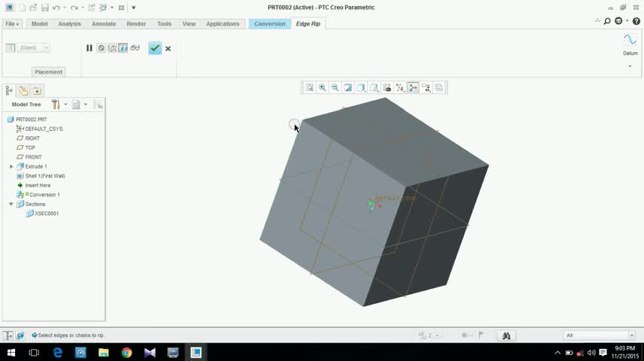The width and height of the screenshot is (644, 361).
Task: Toggle the glasses preview mode icon
Action: point(135,48)
